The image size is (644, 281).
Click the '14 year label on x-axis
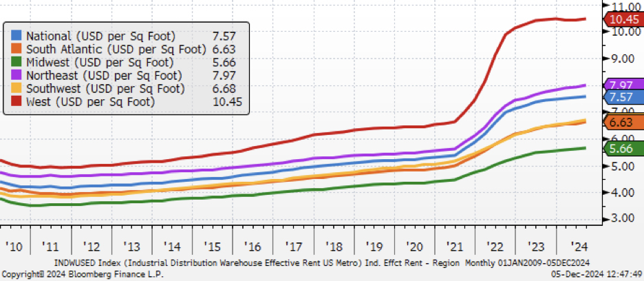[x=172, y=247]
